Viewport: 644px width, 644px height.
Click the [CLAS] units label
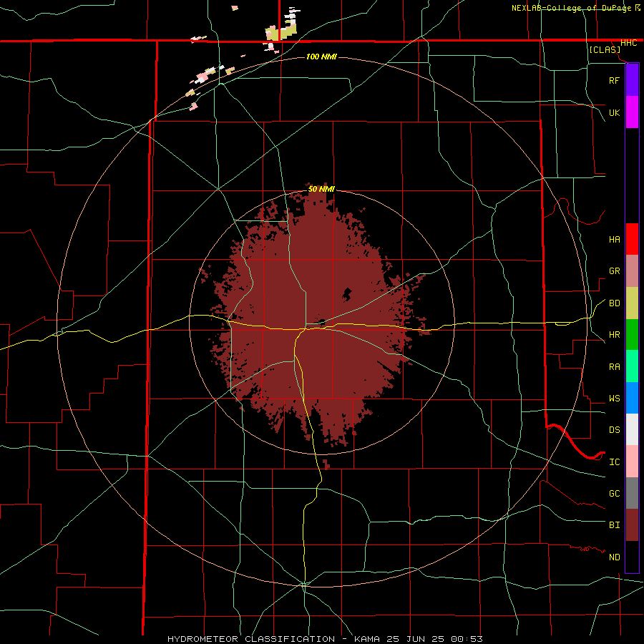coord(605,50)
